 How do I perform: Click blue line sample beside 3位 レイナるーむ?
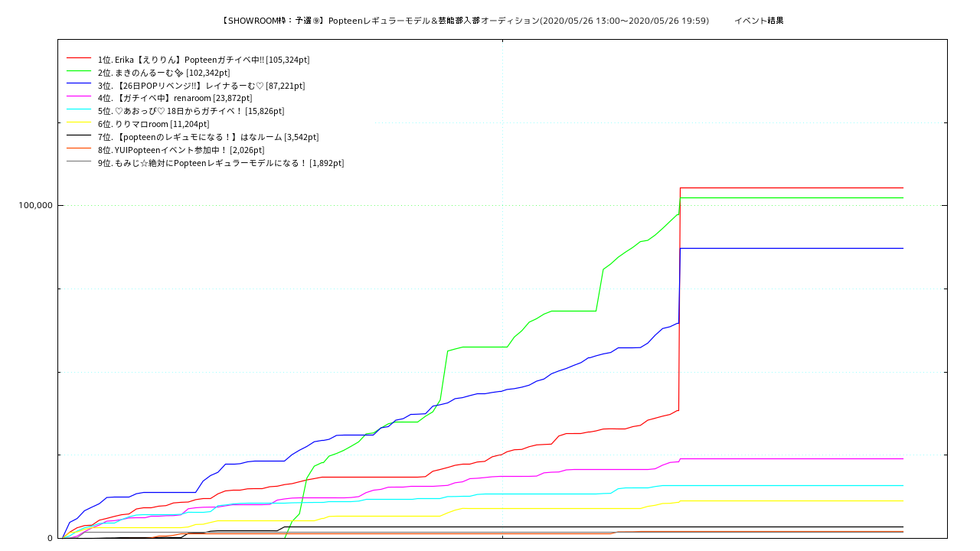click(x=79, y=84)
